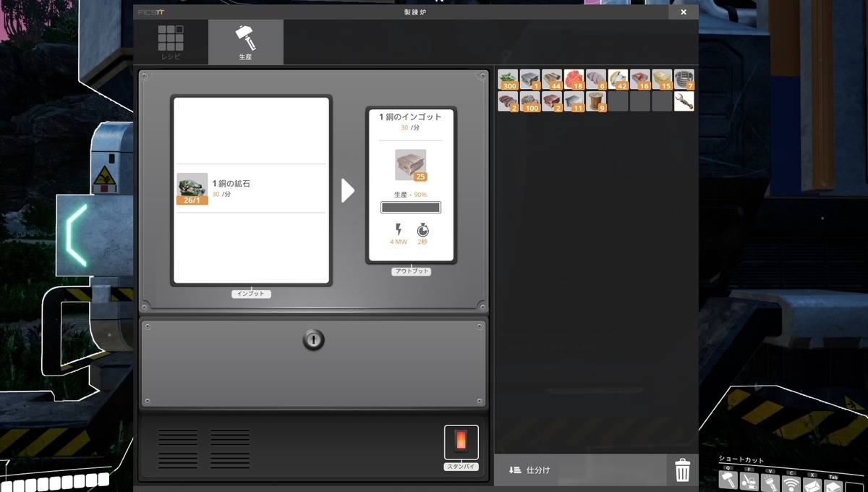Select the inventory item with count 44
Viewport: 868px width, 492px height.
[553, 80]
